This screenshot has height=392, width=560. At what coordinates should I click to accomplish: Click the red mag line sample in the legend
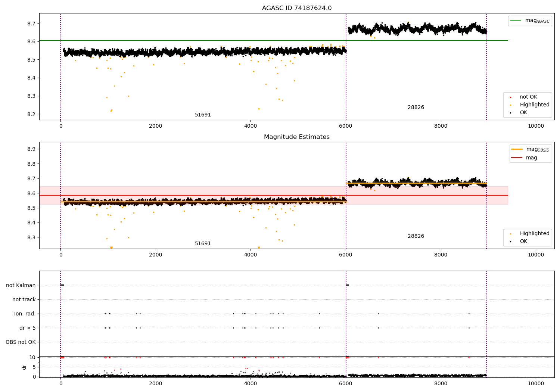click(x=517, y=158)
